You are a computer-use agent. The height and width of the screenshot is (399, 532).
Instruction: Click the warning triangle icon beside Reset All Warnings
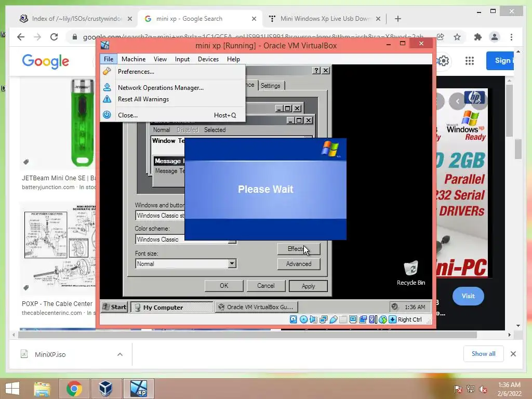pos(107,99)
